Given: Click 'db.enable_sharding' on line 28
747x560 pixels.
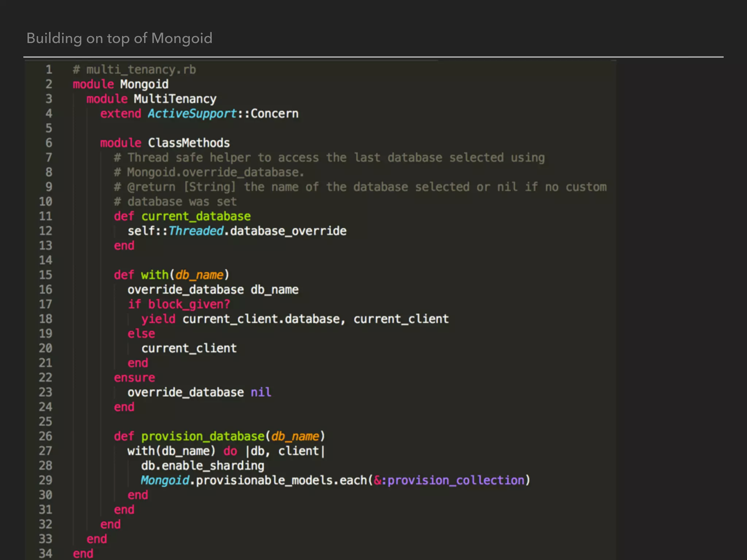Looking at the screenshot, I should click(x=202, y=466).
